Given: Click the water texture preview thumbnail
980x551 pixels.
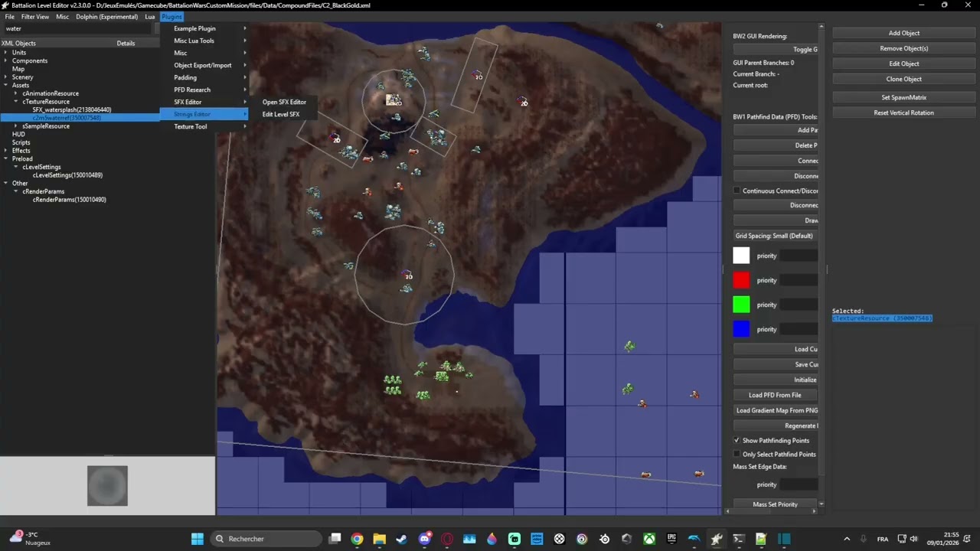Looking at the screenshot, I should pos(107,485).
